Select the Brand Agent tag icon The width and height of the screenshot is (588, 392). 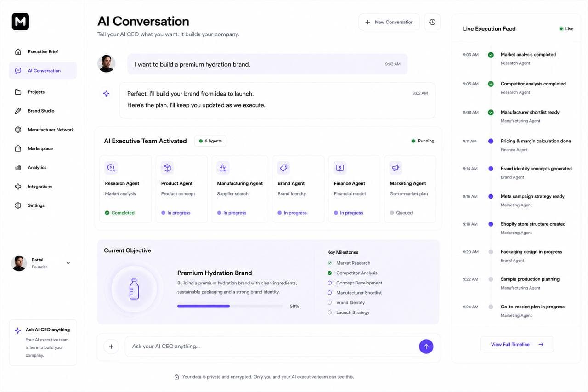tap(284, 168)
